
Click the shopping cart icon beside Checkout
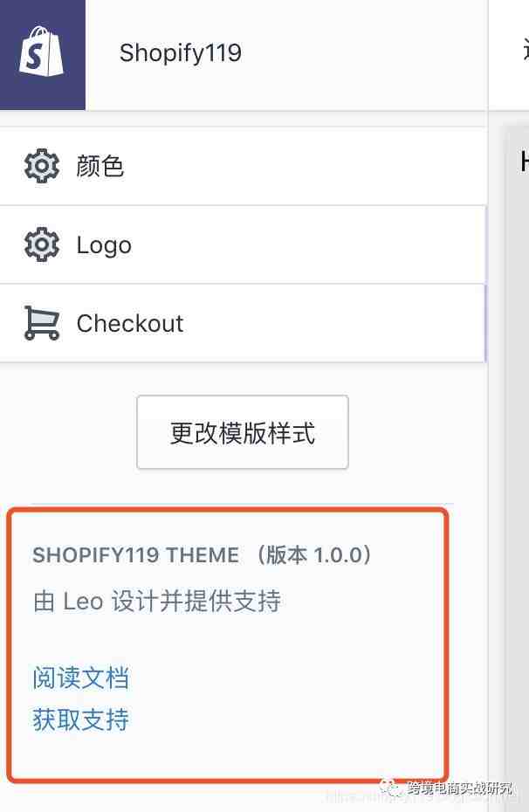41,323
